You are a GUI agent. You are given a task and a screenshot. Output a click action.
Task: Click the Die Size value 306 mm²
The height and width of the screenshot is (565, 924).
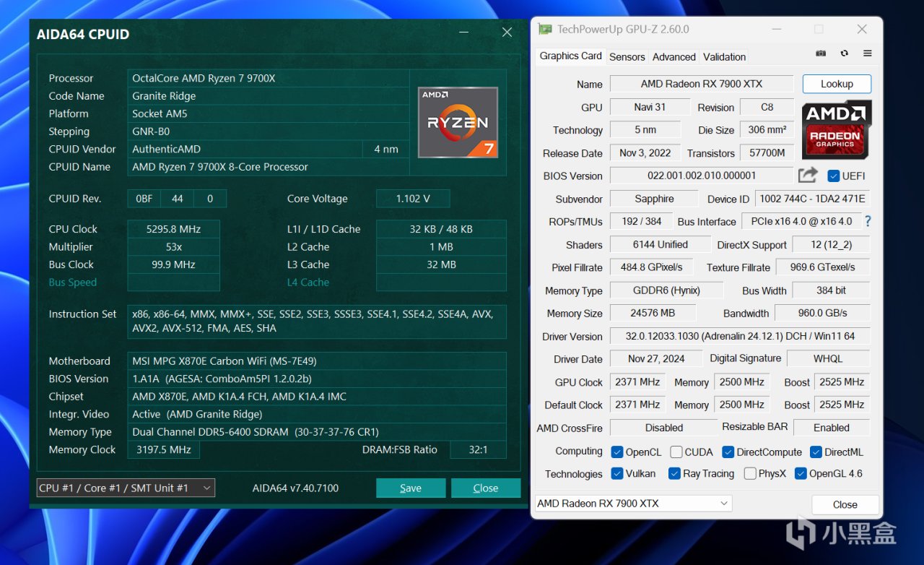(x=767, y=130)
